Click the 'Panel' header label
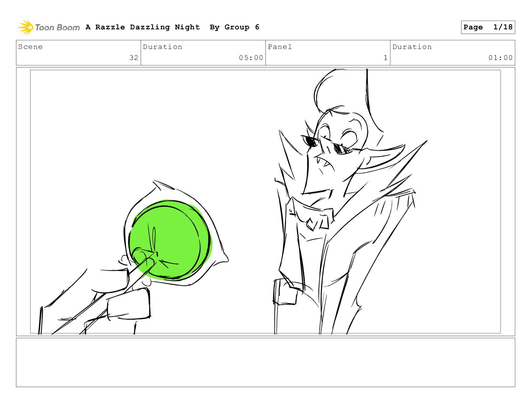The height and width of the screenshot is (411, 532). click(x=280, y=47)
